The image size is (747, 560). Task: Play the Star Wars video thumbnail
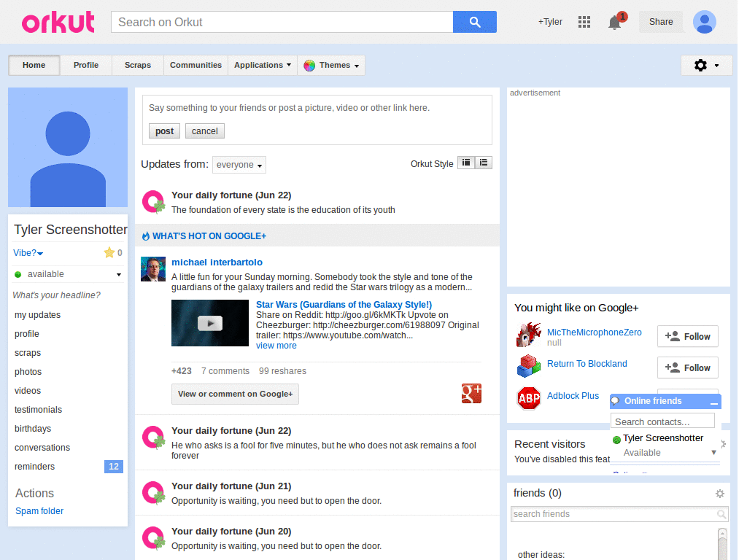[209, 323]
